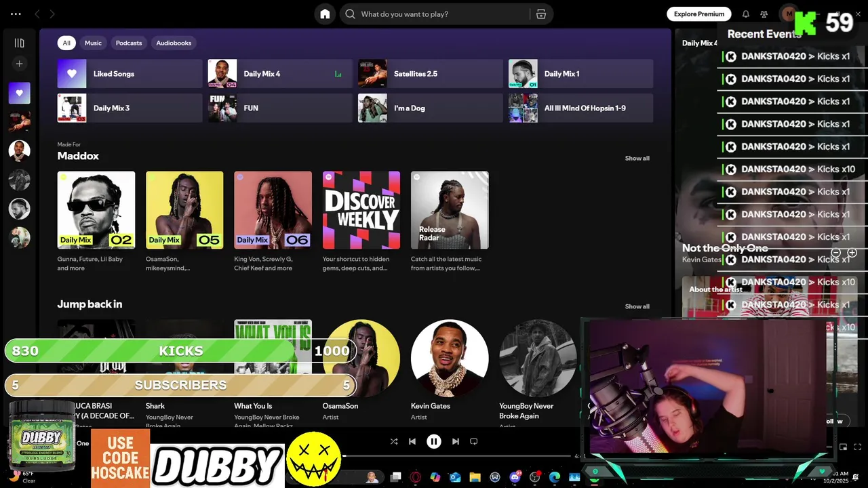Show all in Jump back in
The width and height of the screenshot is (868, 488).
tap(637, 306)
